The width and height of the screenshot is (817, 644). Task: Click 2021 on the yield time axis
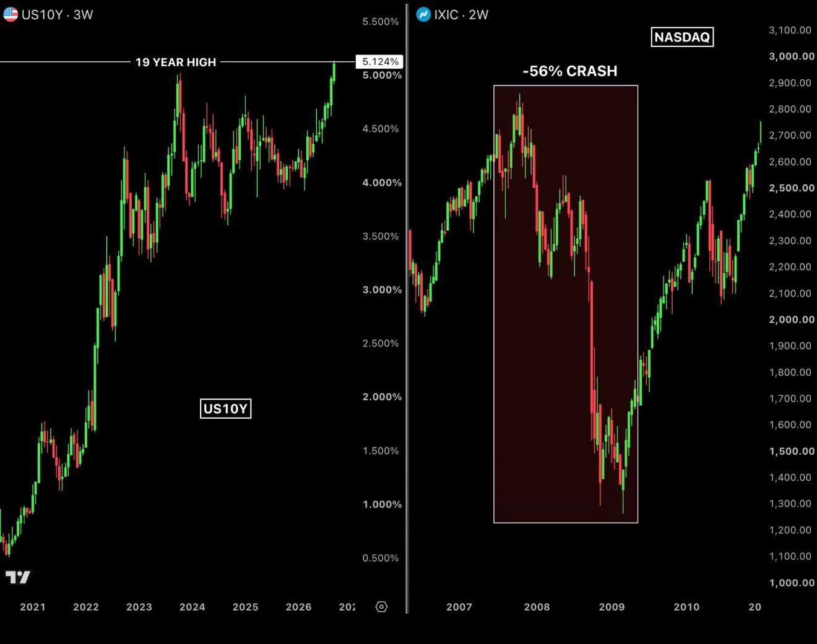click(33, 607)
